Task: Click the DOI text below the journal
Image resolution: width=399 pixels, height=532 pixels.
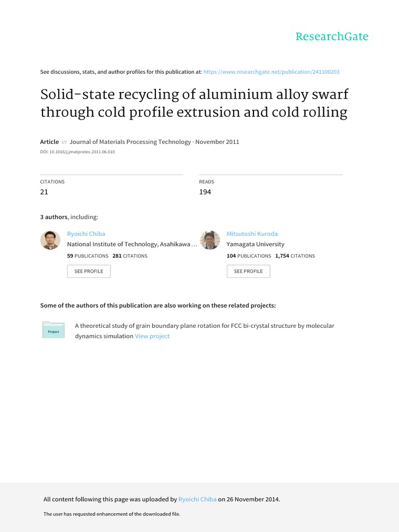Action: coord(77,152)
